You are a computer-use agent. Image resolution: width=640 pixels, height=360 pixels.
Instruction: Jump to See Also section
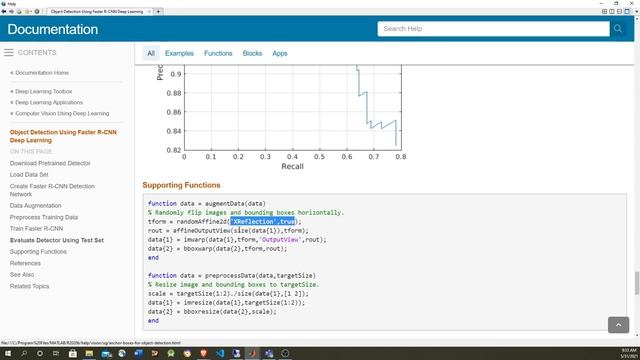point(22,275)
